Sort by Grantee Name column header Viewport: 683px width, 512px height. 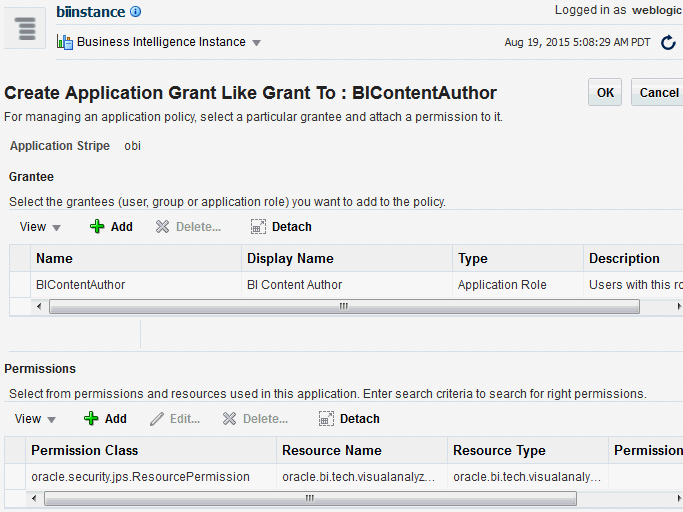tap(136, 258)
